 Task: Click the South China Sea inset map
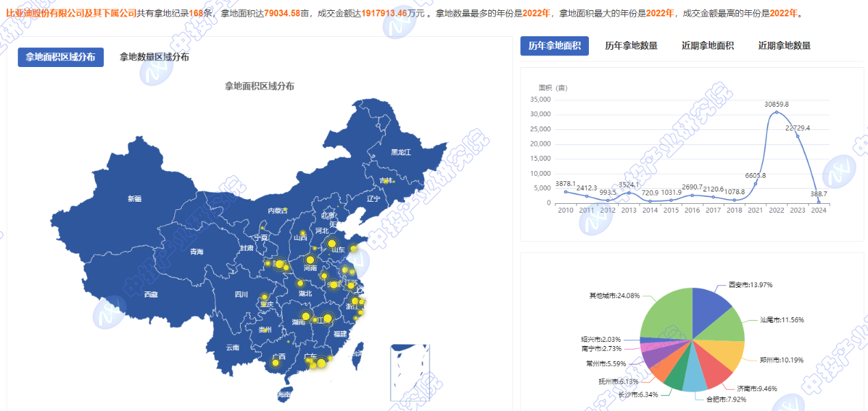pos(409,371)
